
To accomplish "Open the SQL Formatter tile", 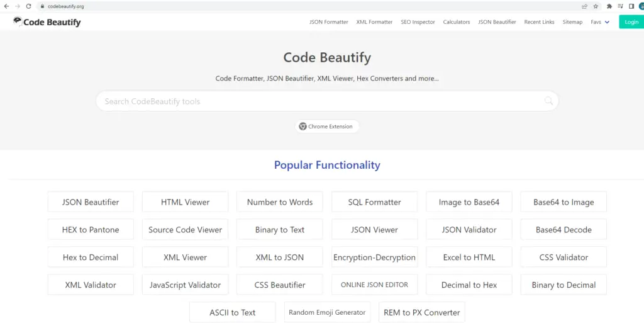I will (375, 201).
